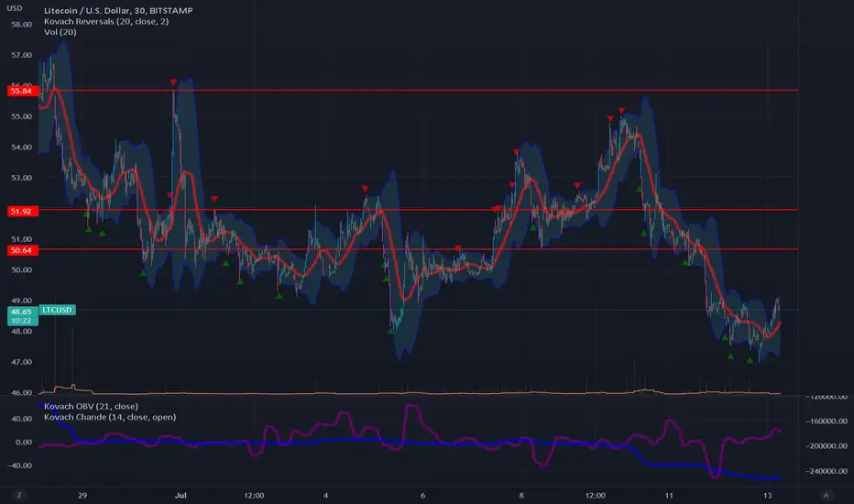Open the USD currency selector
The width and height of the screenshot is (854, 504).
click(14, 8)
